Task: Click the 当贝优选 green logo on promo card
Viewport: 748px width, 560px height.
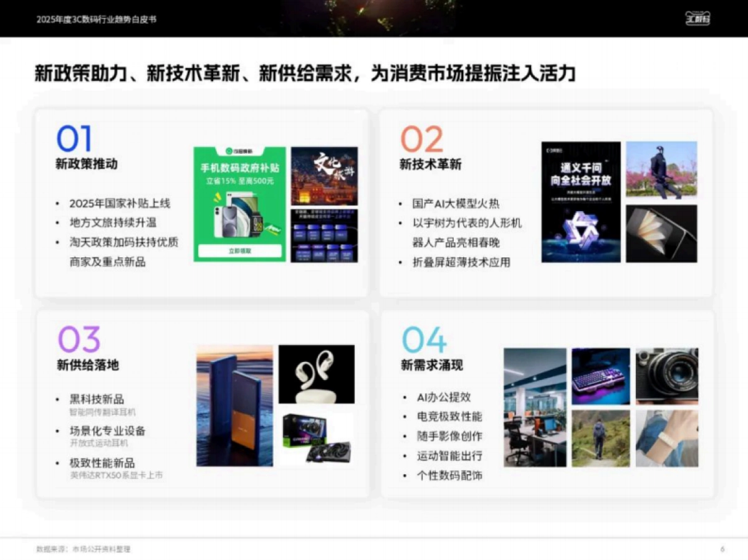Action: [x=229, y=151]
